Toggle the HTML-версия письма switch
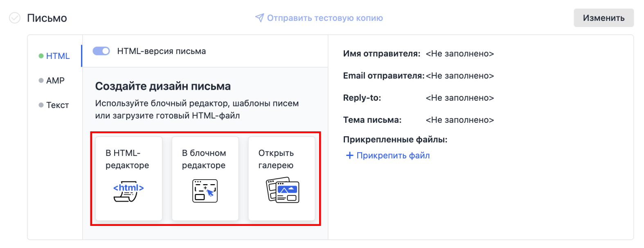 [x=101, y=51]
